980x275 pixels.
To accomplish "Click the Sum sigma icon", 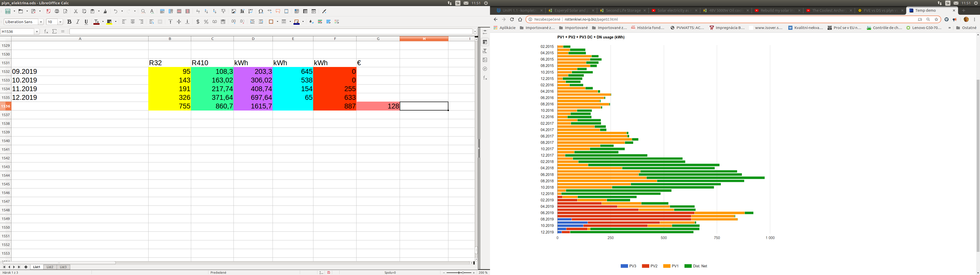I will (x=55, y=32).
